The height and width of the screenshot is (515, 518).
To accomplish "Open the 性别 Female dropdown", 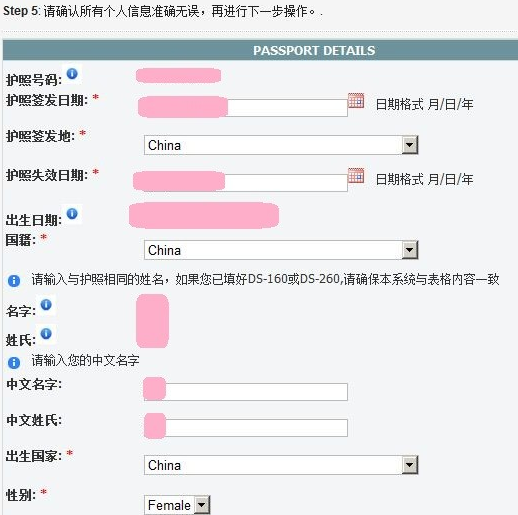I will pos(177,505).
